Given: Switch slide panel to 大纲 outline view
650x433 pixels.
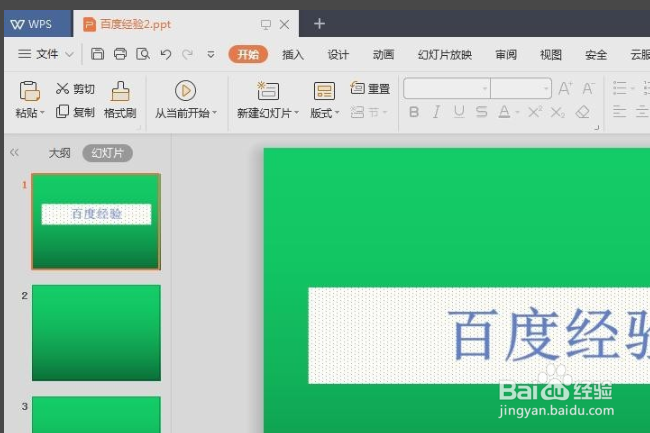Looking at the screenshot, I should click(60, 153).
